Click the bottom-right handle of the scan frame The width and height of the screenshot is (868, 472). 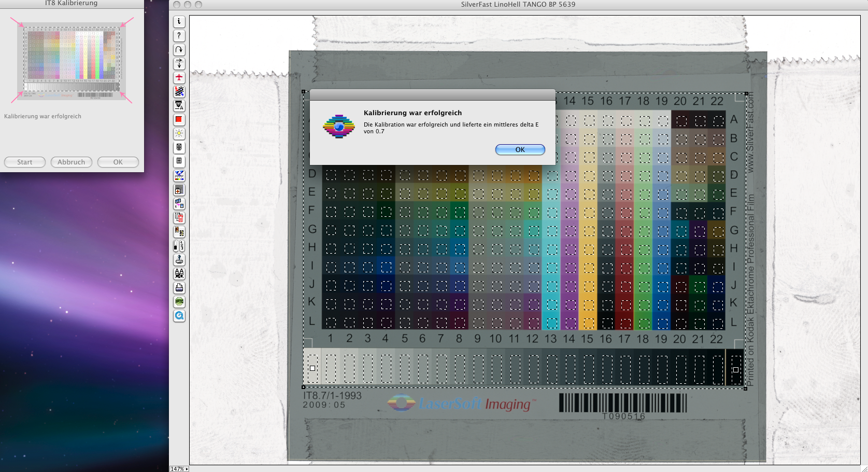[x=746, y=388]
